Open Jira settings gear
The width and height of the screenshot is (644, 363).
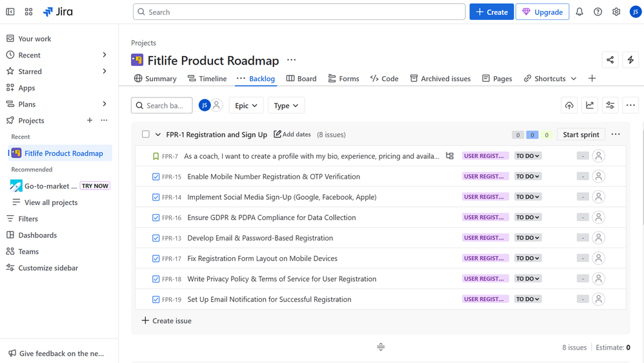point(616,12)
